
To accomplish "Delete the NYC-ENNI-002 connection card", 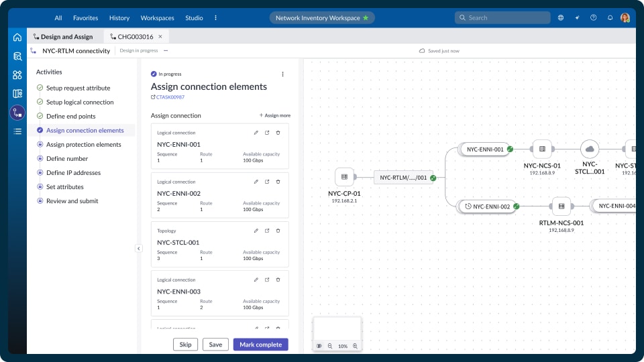I will (x=278, y=182).
